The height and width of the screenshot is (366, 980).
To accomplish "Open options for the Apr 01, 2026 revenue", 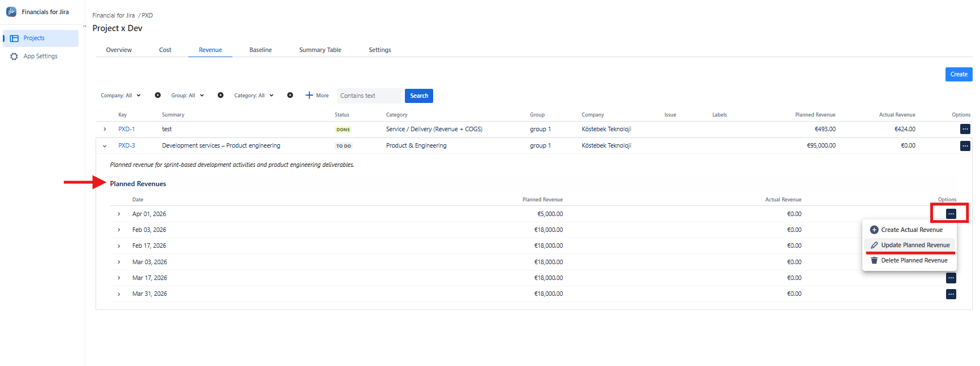I will 951,214.
